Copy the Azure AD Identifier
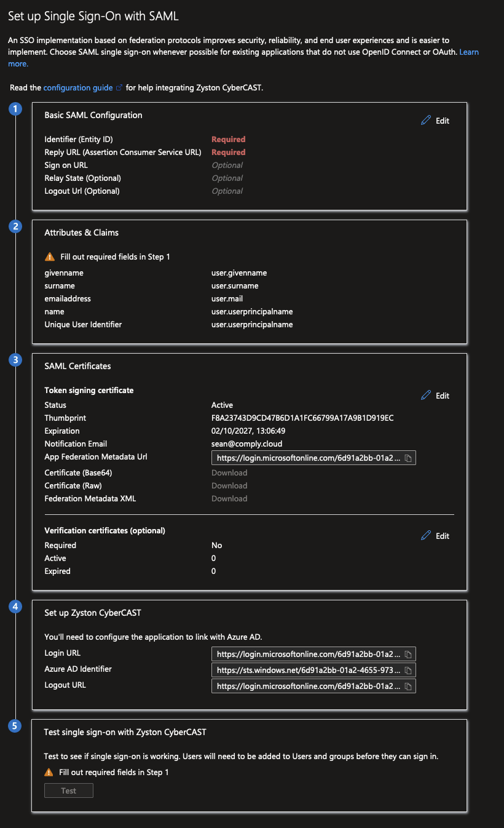The height and width of the screenshot is (828, 504). (x=408, y=669)
